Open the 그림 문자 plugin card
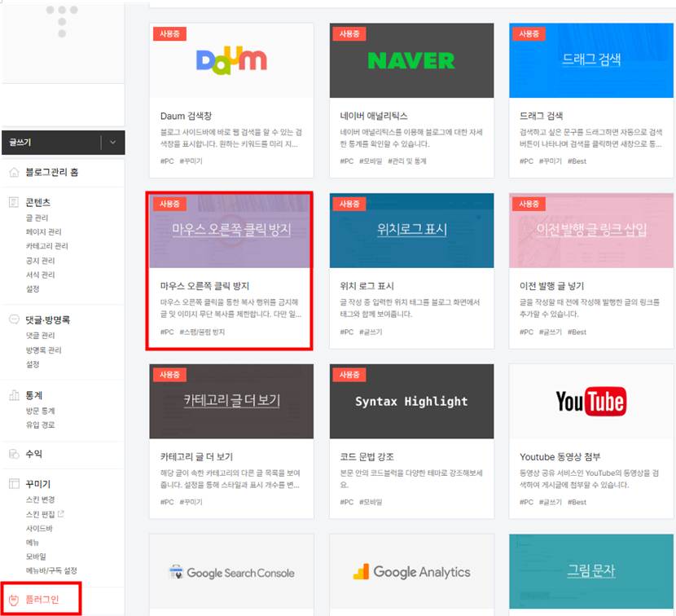Image resolution: width=676 pixels, height=616 pixels. (x=591, y=574)
